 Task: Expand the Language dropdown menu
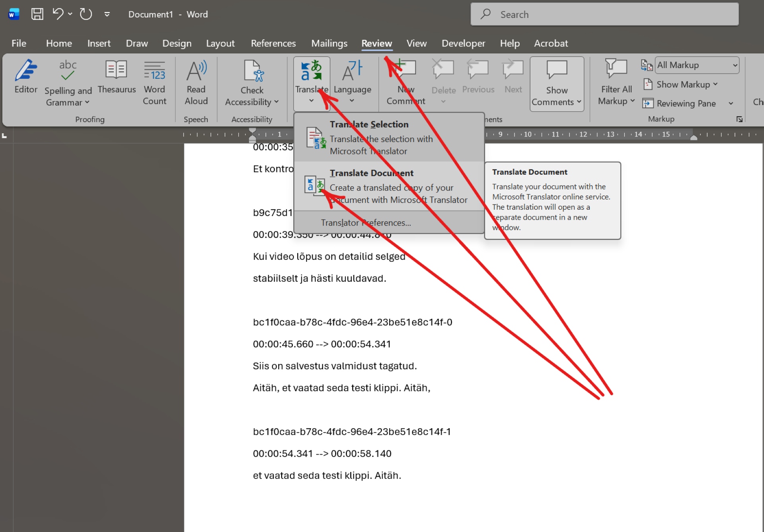pos(352,100)
